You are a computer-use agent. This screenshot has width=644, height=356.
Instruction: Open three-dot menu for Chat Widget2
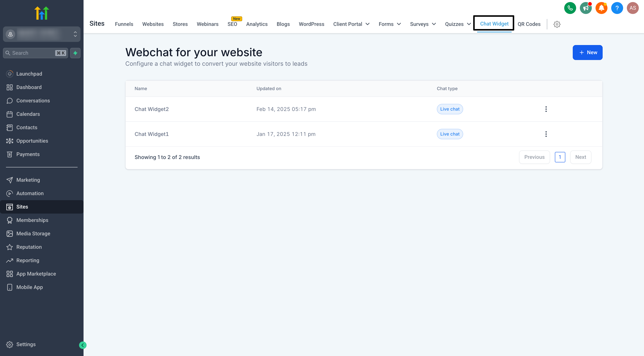546,109
